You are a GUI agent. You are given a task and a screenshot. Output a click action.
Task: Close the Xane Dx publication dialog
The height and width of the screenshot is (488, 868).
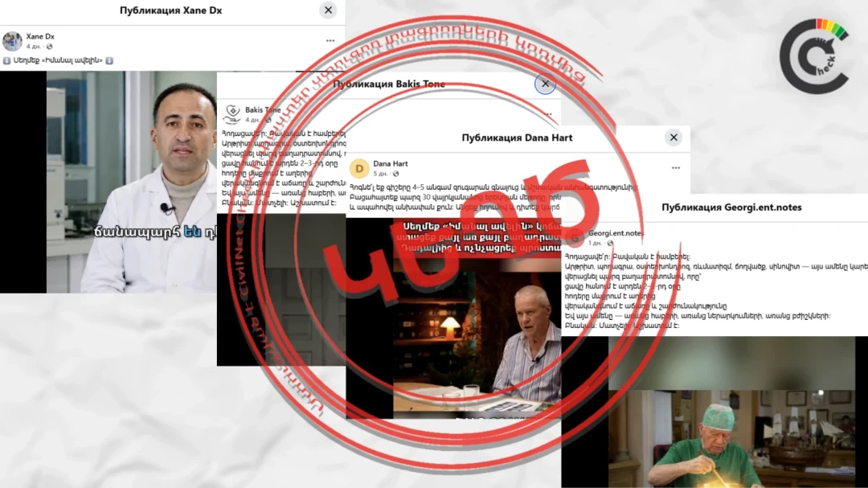point(328,10)
